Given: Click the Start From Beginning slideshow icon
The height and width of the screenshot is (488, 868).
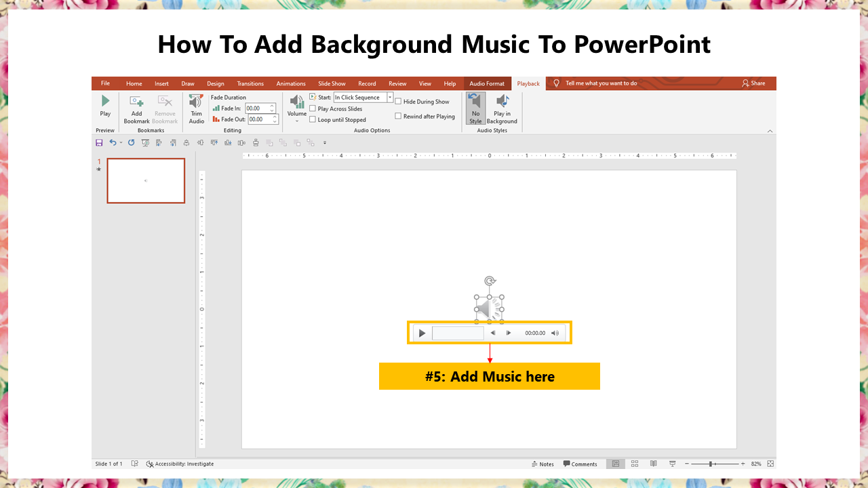Looking at the screenshot, I should coord(145,142).
